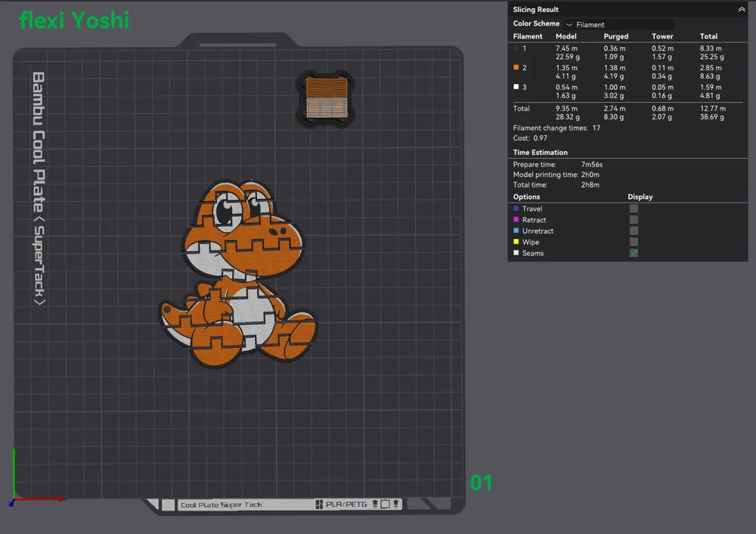This screenshot has height=534, width=756.
Task: Click the white Seams color square
Action: tap(516, 253)
